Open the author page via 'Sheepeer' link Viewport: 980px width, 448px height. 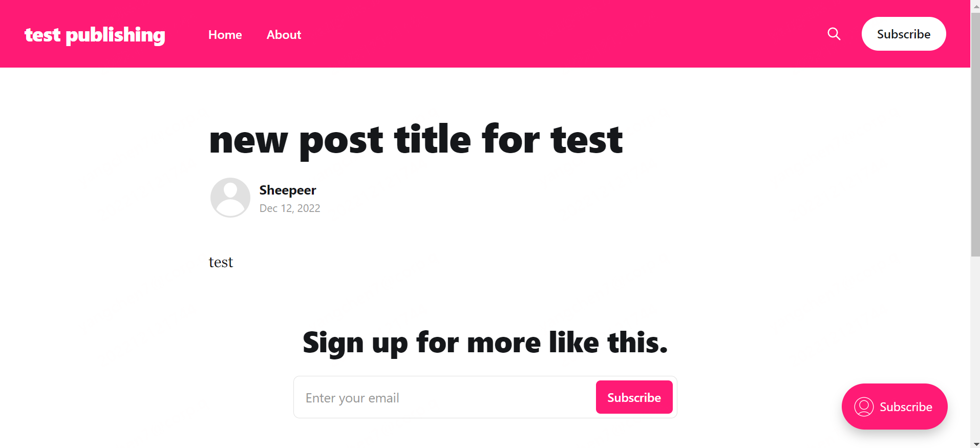point(287,190)
